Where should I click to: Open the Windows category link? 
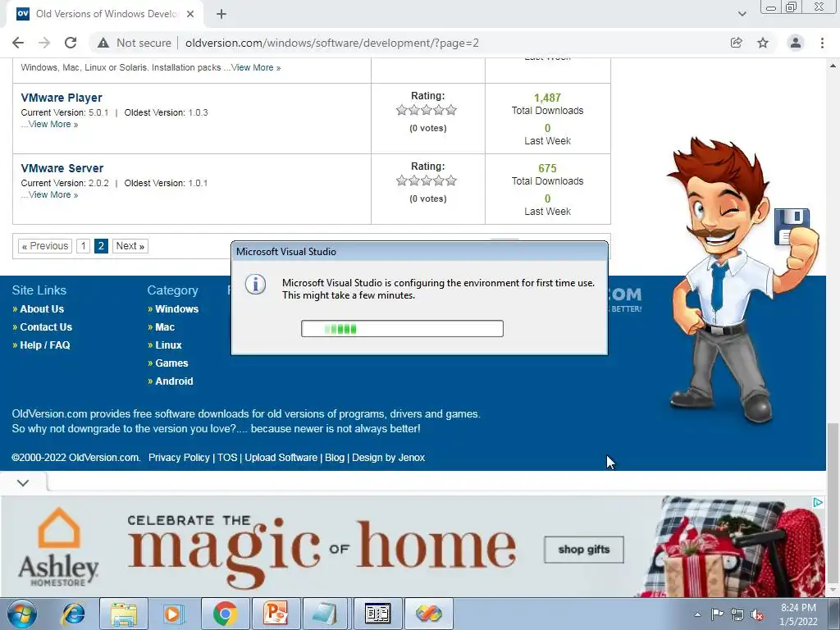[x=177, y=309]
